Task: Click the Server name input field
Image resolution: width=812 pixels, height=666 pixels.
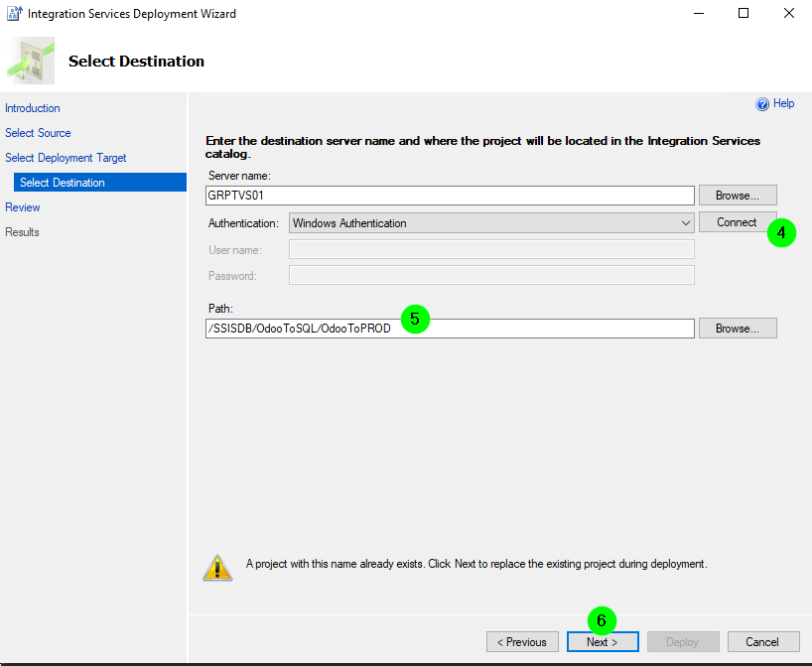Action: 450,196
